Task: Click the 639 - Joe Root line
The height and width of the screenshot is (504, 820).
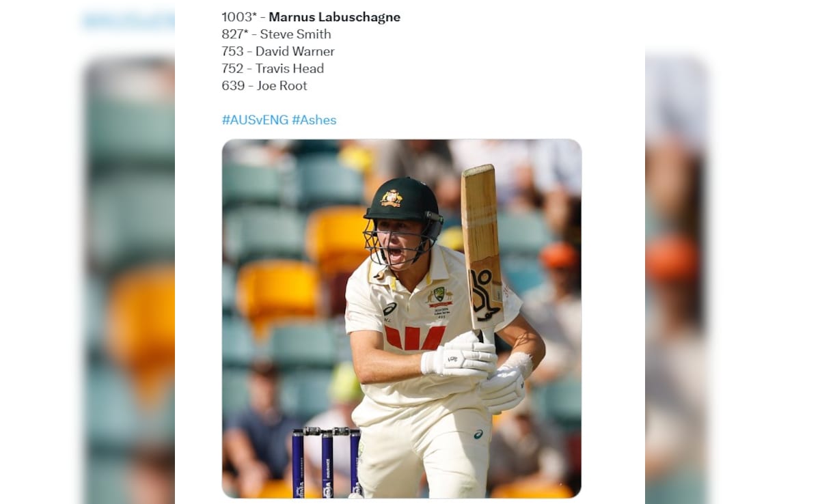Action: (x=264, y=85)
